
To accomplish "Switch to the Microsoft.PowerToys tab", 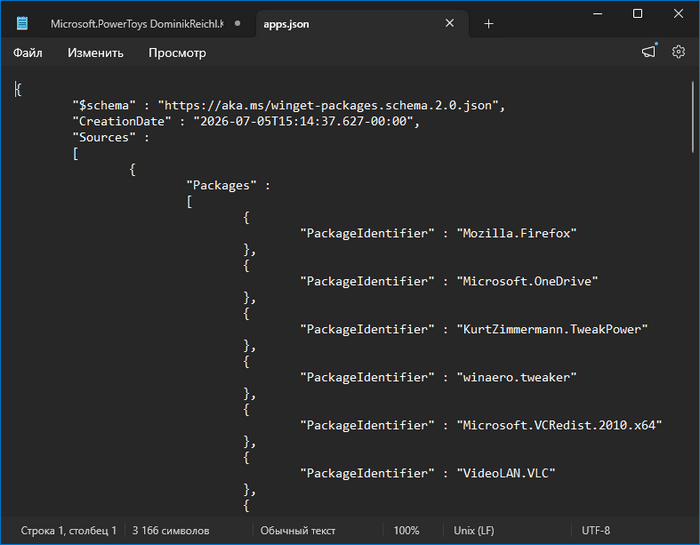I will [136, 24].
